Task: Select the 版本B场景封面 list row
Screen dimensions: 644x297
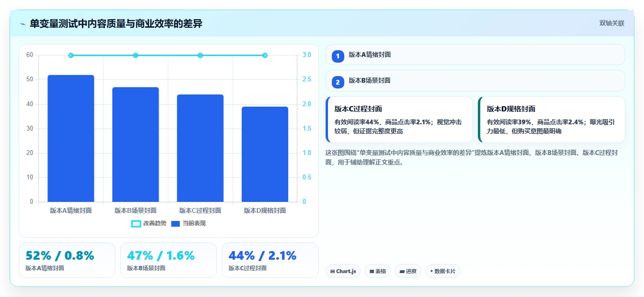Action: [x=475, y=80]
